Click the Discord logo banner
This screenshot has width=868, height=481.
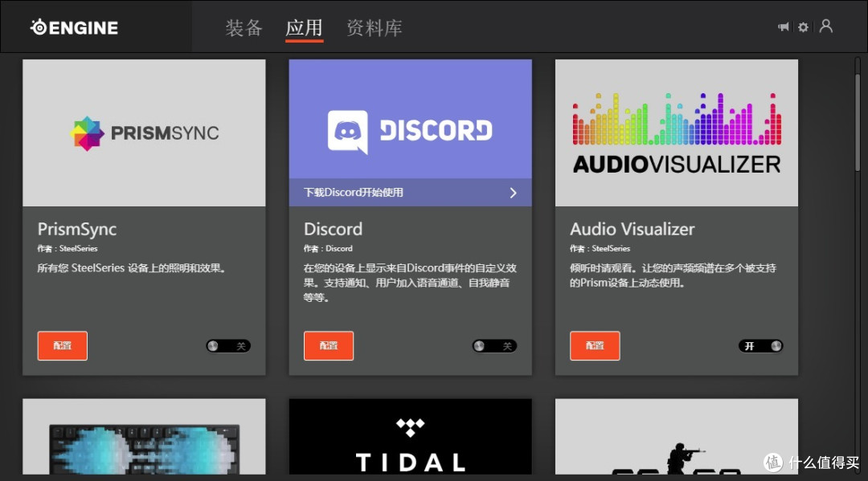click(x=410, y=119)
